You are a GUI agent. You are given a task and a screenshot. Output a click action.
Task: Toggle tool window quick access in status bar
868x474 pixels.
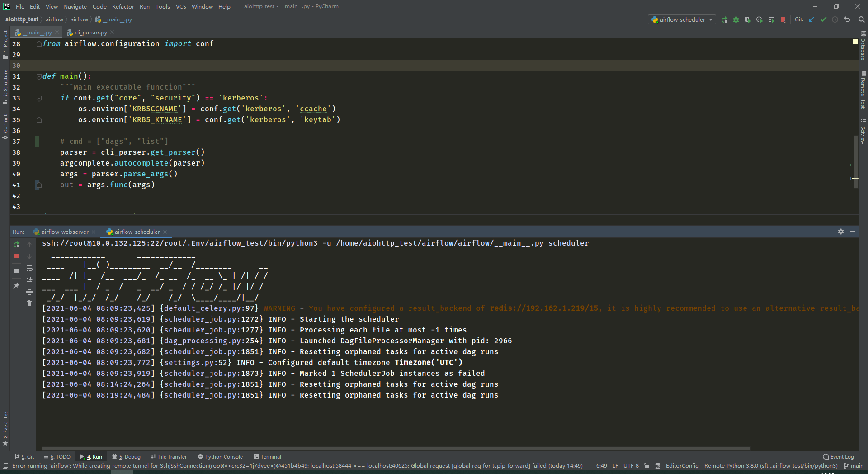click(x=5, y=466)
